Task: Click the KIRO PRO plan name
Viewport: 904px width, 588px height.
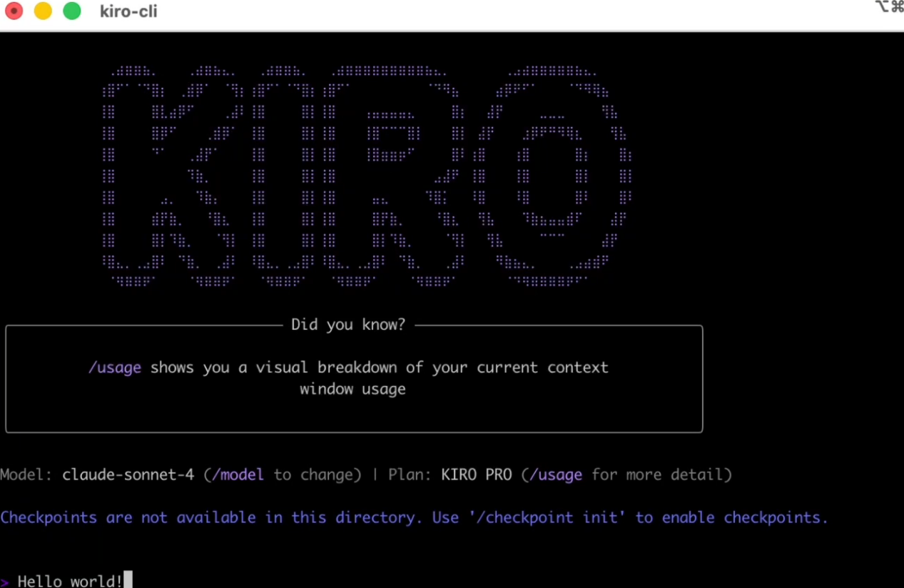Action: (x=476, y=475)
